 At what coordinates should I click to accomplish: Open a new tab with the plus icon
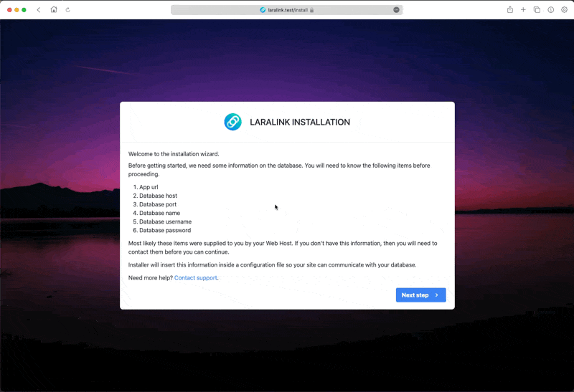click(x=524, y=10)
